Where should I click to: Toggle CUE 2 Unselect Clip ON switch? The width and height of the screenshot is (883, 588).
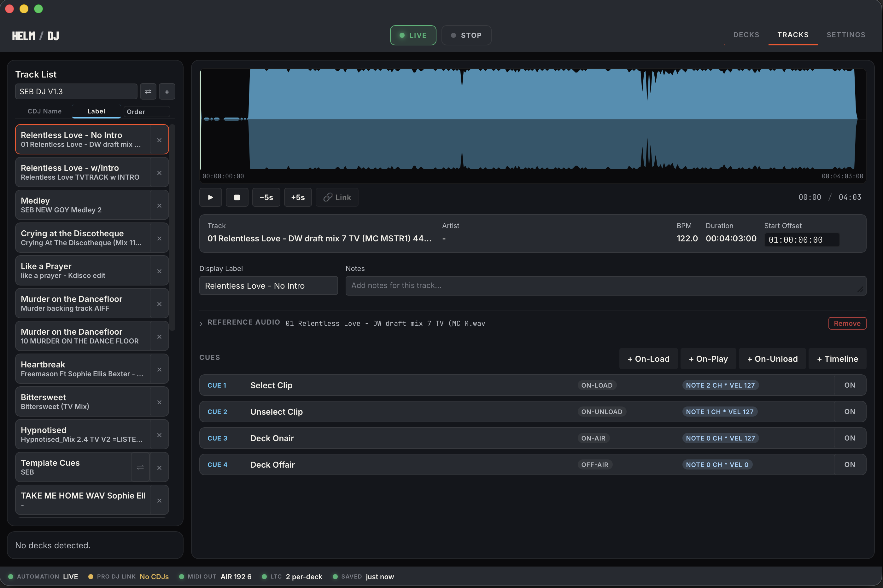point(850,412)
